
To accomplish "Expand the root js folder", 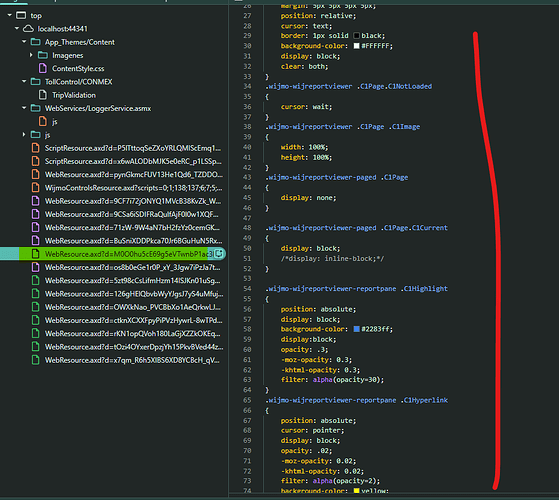I will [x=24, y=134].
